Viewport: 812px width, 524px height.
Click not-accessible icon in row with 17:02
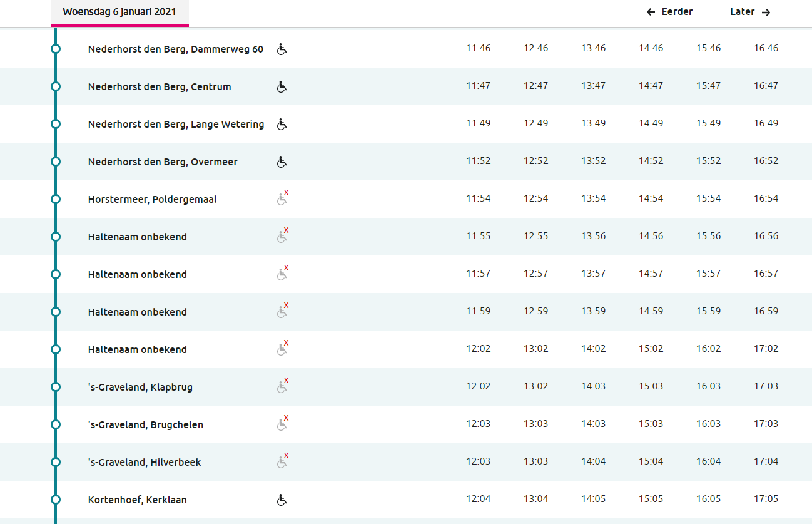tap(283, 348)
